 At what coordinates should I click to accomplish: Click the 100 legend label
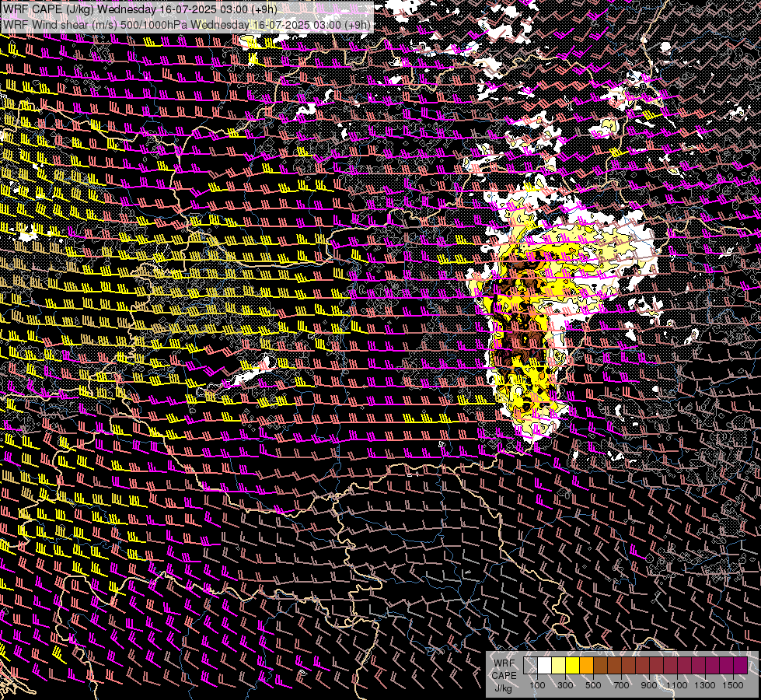[537, 685]
